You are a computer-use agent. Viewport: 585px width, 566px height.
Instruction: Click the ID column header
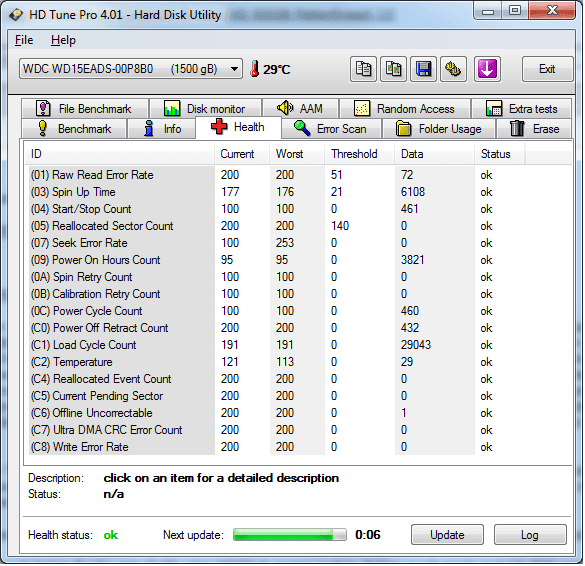[x=120, y=154]
